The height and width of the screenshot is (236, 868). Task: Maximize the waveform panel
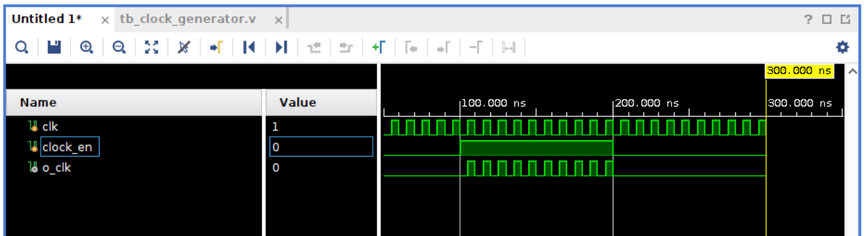pos(827,19)
